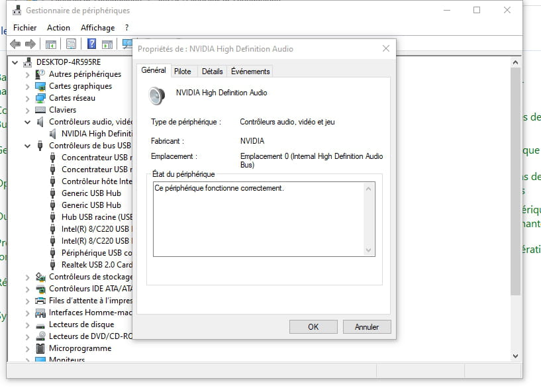Click the show/hide console tree toolbar icon
541x392 pixels.
51,44
